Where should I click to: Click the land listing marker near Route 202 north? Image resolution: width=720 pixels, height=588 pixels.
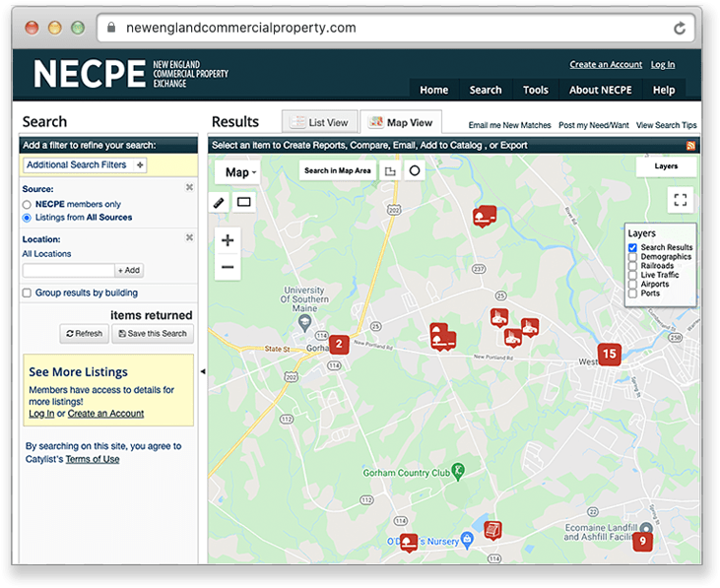(x=485, y=217)
